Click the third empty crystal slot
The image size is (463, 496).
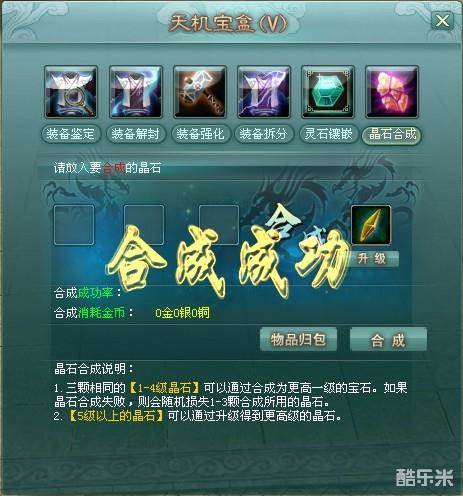(219, 225)
